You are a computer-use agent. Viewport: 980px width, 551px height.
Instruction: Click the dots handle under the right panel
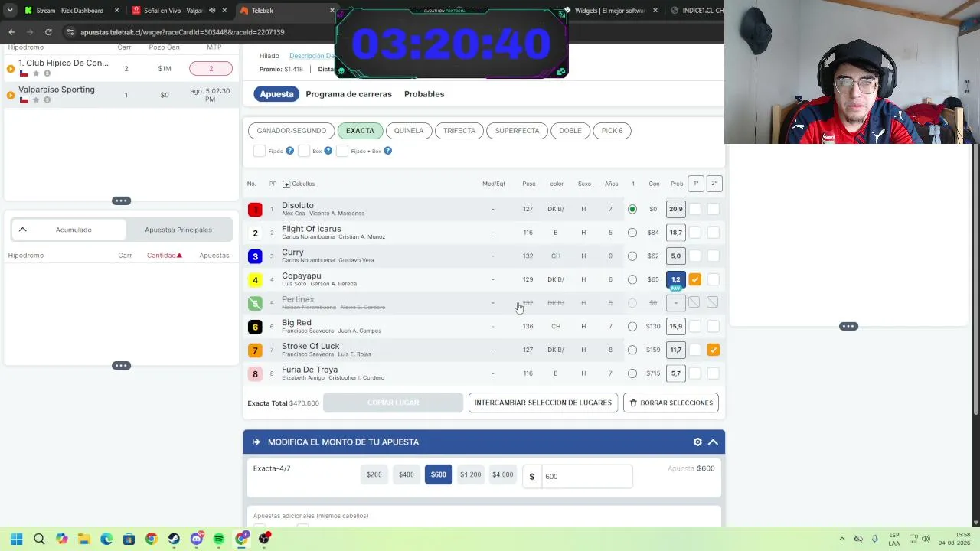(848, 326)
